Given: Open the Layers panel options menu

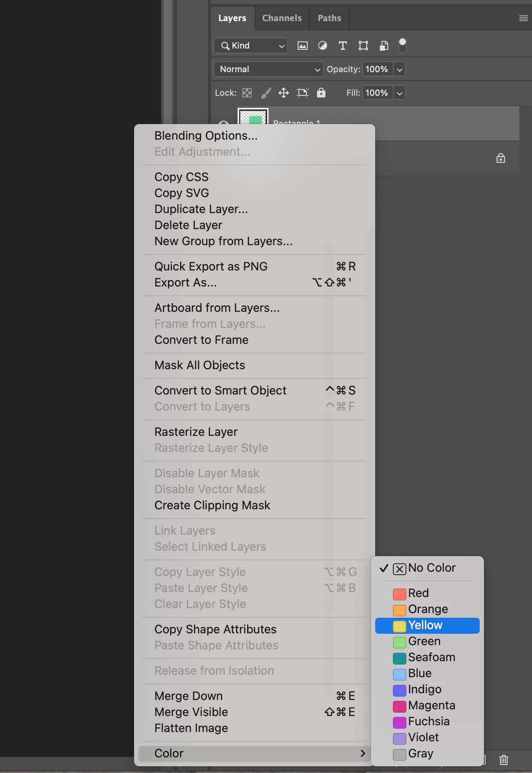Looking at the screenshot, I should pos(523,18).
